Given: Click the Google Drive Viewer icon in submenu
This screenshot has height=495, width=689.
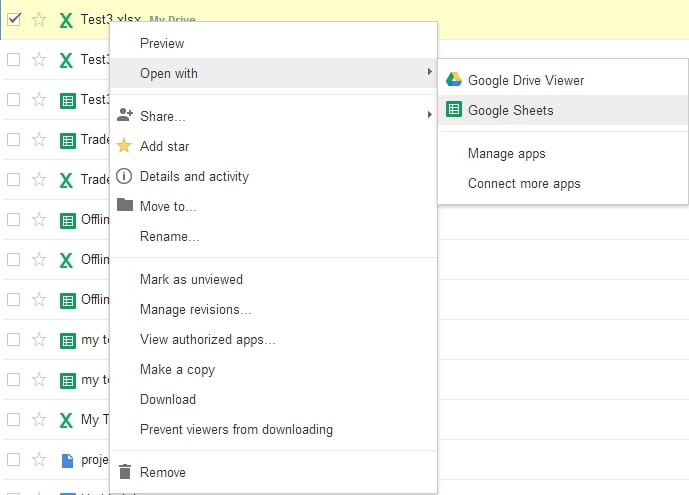Looking at the screenshot, I should [x=454, y=80].
